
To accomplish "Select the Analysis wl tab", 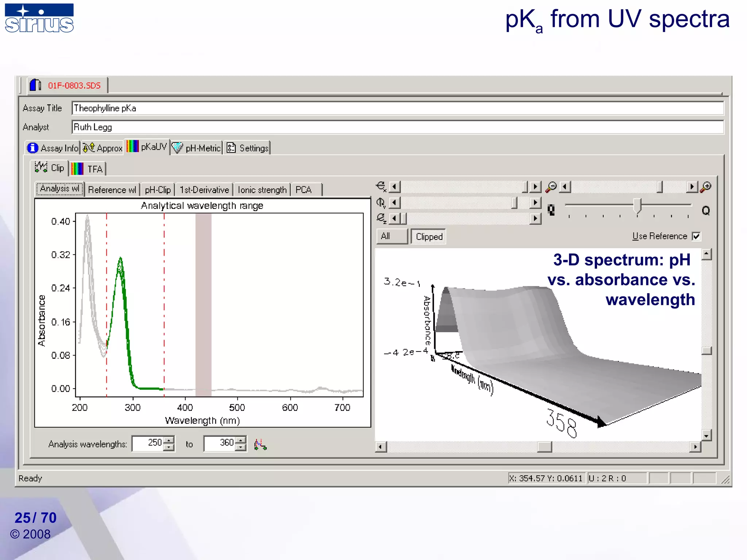I will click(60, 188).
